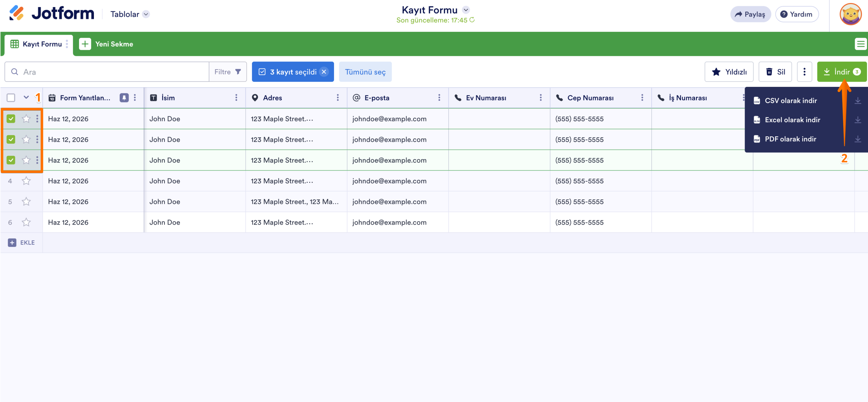The height and width of the screenshot is (402, 868).
Task: Expand the header selection chevron
Action: pyautogui.click(x=26, y=98)
